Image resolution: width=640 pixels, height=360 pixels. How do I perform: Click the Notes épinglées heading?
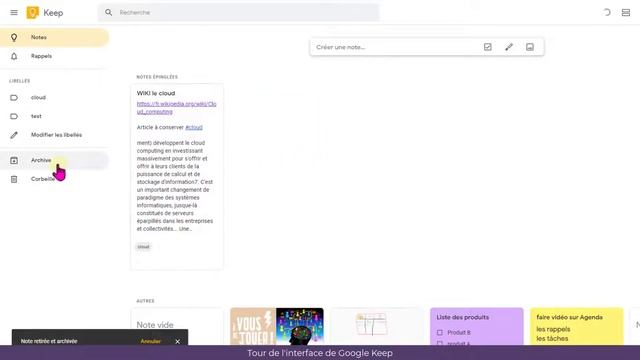tap(157, 77)
